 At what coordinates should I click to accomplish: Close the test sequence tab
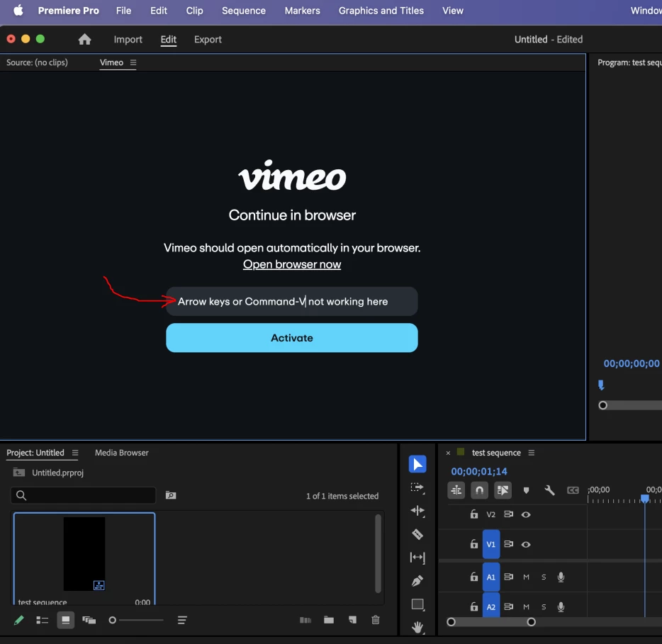(448, 453)
